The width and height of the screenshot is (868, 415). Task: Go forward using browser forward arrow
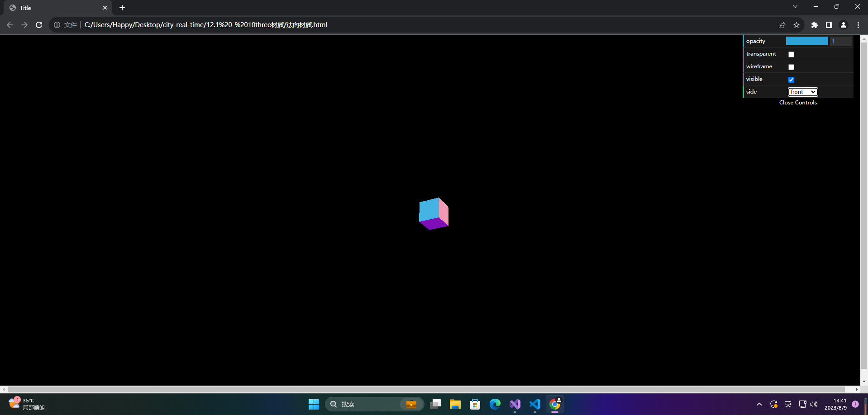[x=24, y=25]
